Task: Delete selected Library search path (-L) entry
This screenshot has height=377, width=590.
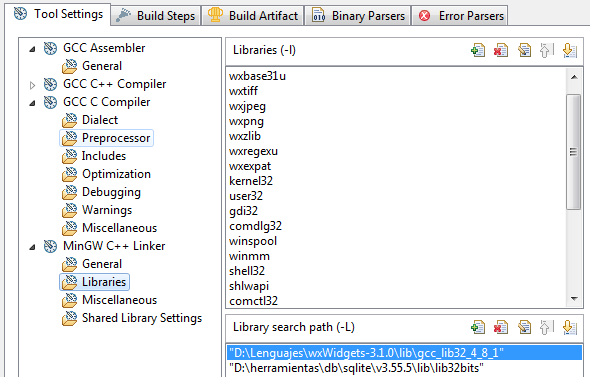Action: tap(501, 327)
